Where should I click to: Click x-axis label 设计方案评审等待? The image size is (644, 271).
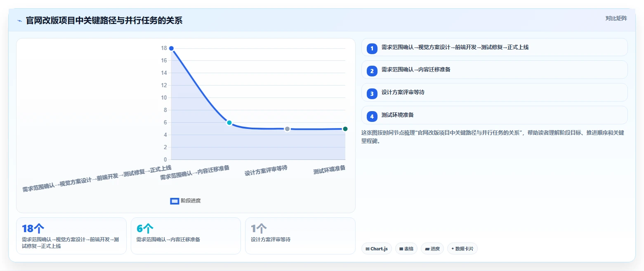pyautogui.click(x=266, y=170)
